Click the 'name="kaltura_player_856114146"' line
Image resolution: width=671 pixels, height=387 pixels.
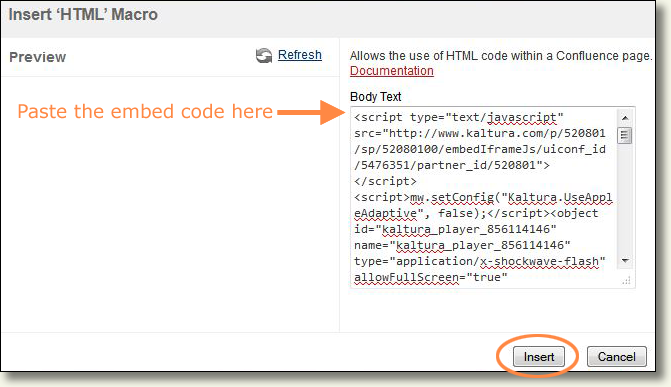tap(462, 245)
